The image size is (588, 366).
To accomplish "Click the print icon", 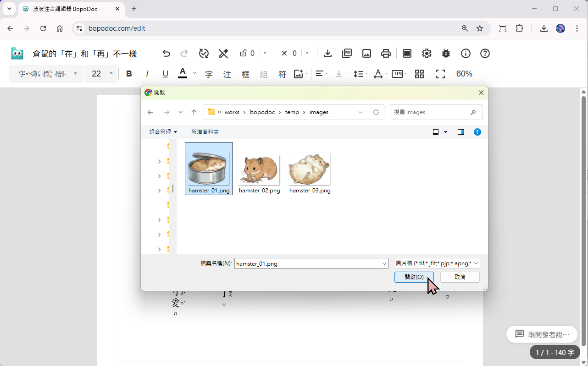I will coord(386,54).
